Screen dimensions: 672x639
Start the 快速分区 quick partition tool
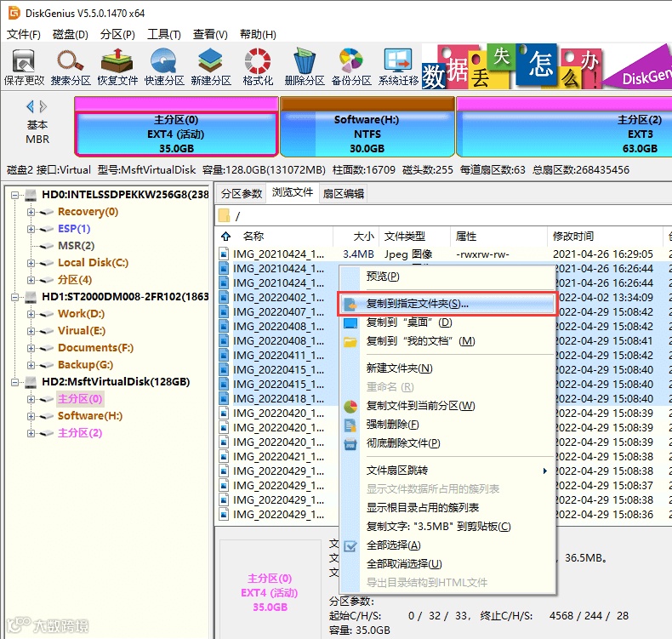[163, 67]
